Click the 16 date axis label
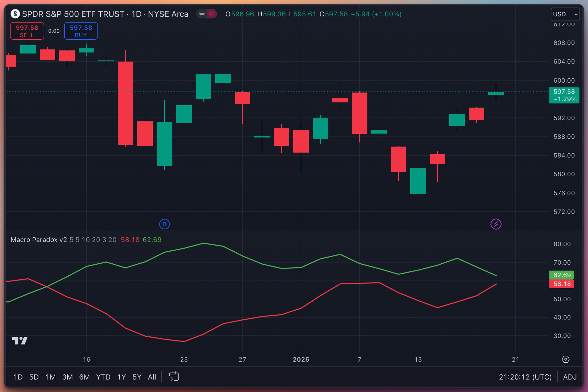 (x=86, y=359)
